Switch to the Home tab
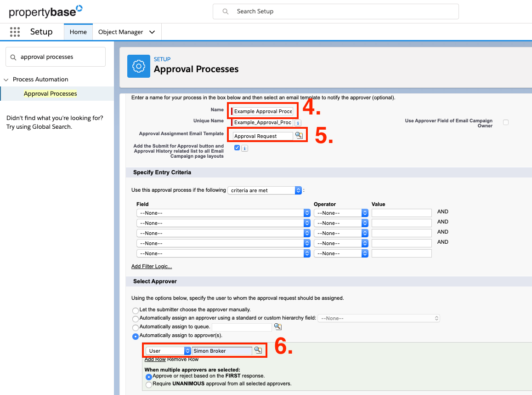 coord(78,32)
